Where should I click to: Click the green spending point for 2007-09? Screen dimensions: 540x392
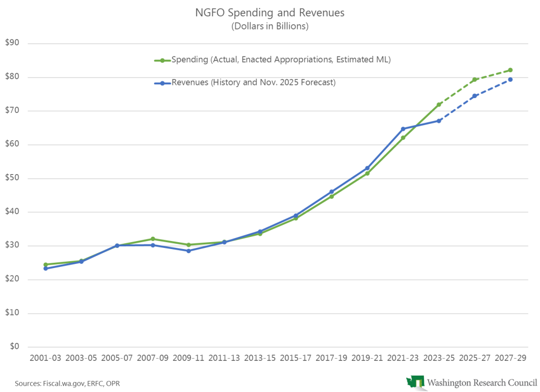[x=153, y=239]
